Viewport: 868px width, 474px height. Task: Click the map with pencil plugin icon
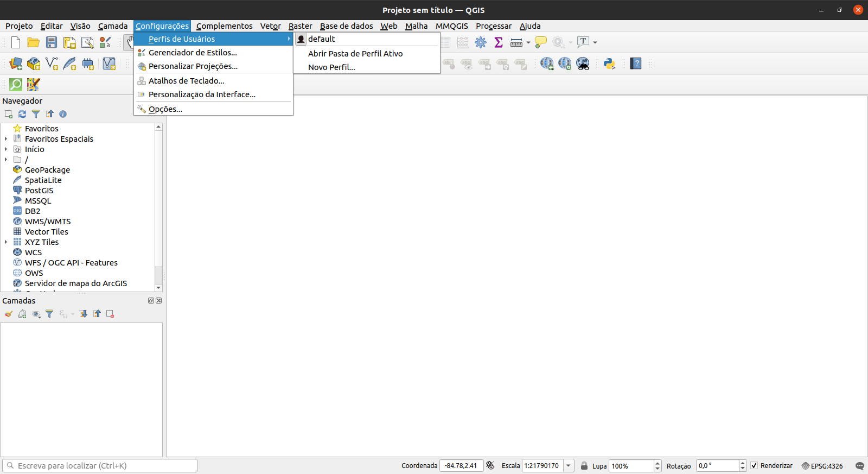(34, 84)
